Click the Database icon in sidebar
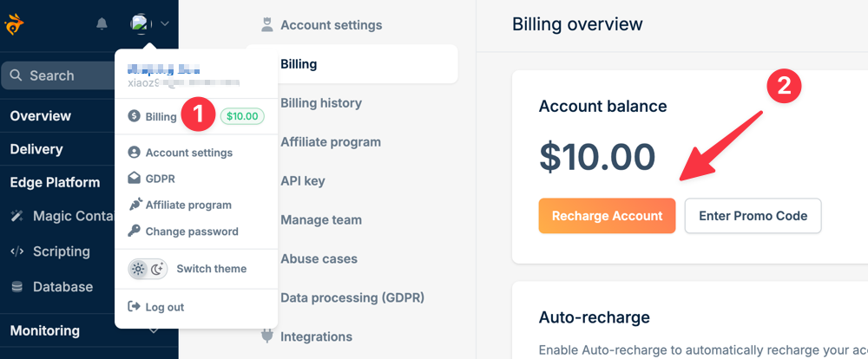This screenshot has height=359, width=868. (x=16, y=287)
